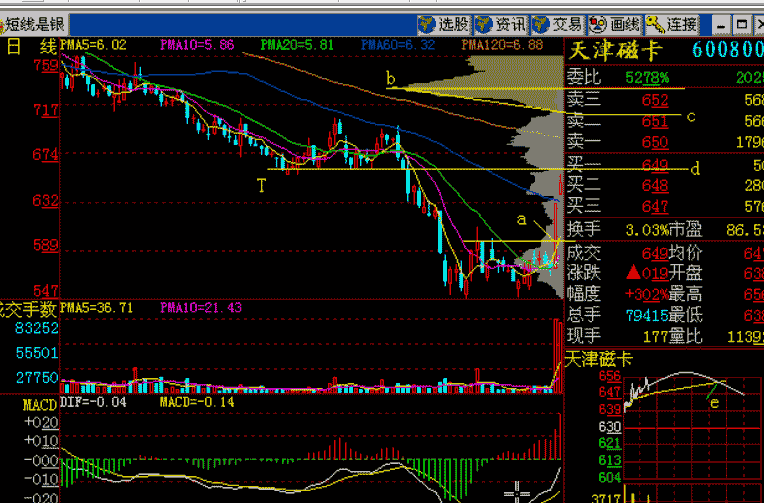
Task: Click the tallest red volume bar
Action: point(557,355)
